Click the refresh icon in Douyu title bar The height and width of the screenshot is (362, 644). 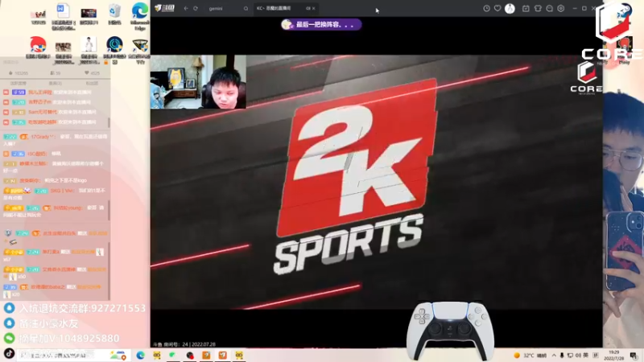196,8
